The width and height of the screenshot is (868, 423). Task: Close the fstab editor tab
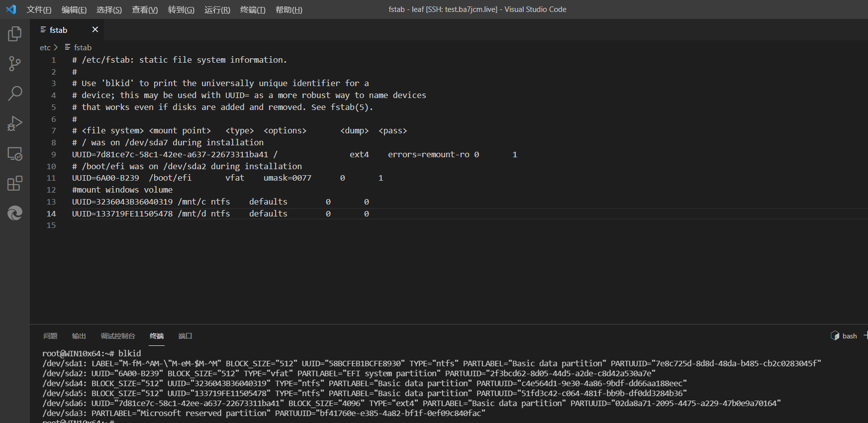[95, 30]
